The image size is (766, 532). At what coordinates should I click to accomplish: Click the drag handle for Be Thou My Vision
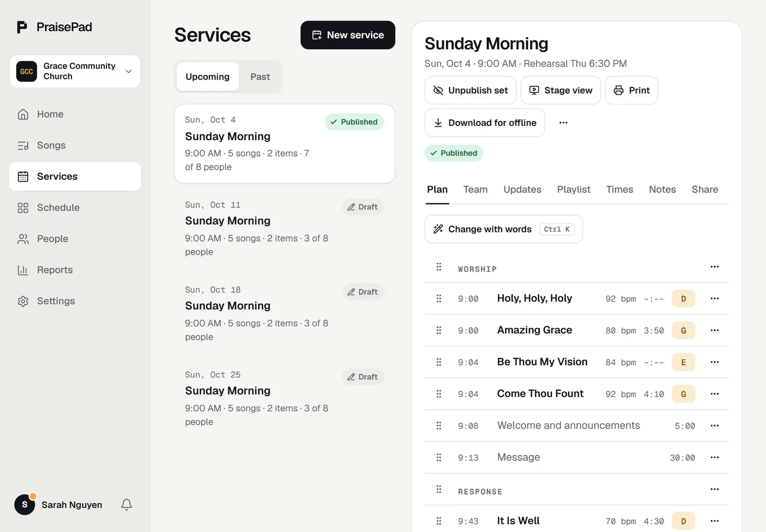click(x=439, y=362)
